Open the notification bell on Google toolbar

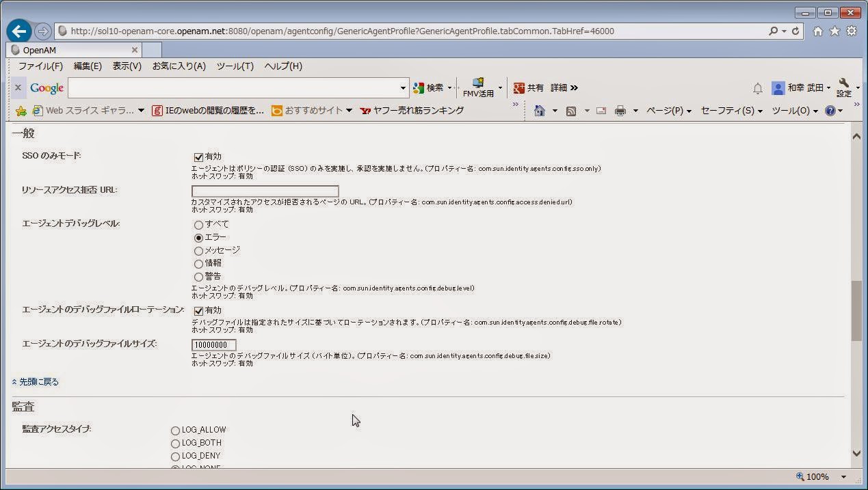click(x=757, y=87)
